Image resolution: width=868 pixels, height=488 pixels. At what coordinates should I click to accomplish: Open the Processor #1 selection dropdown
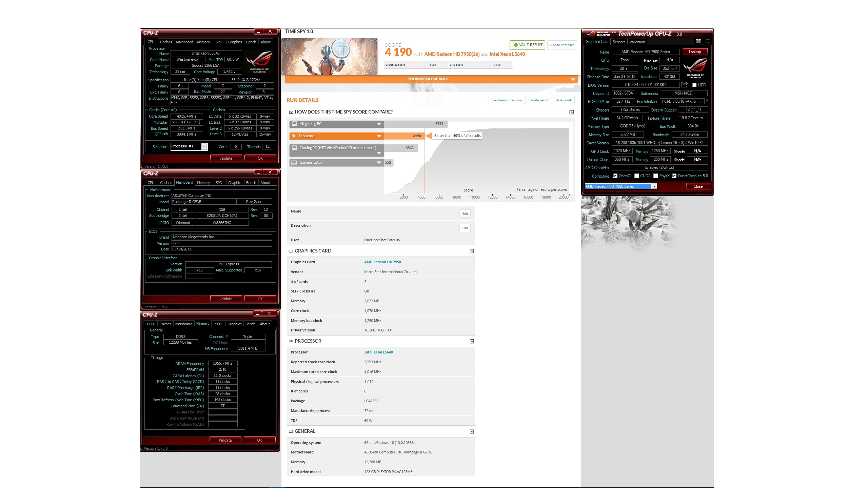click(204, 146)
